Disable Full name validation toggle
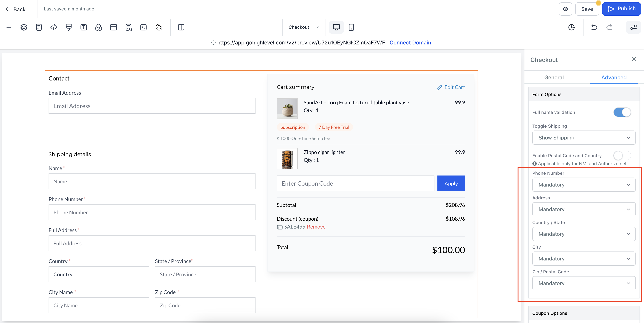 pyautogui.click(x=622, y=112)
